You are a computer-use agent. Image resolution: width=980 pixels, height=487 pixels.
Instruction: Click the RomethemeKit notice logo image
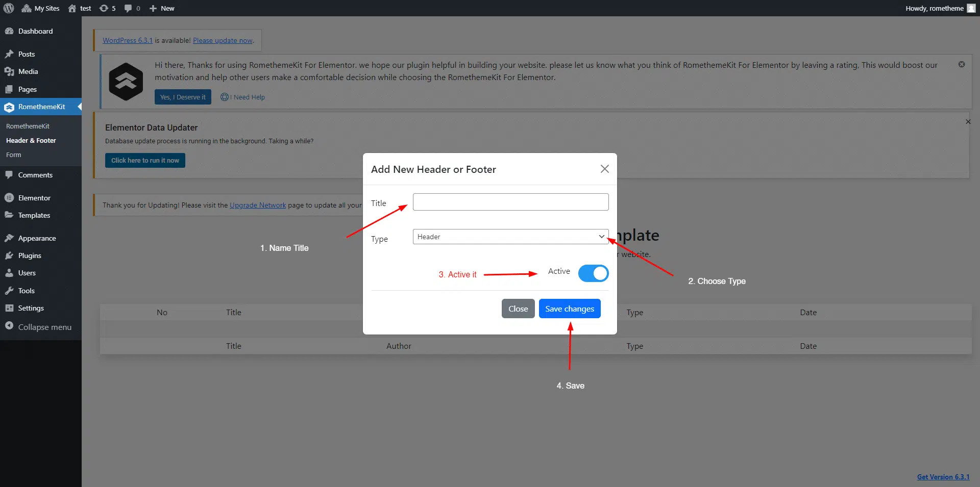[x=126, y=82]
